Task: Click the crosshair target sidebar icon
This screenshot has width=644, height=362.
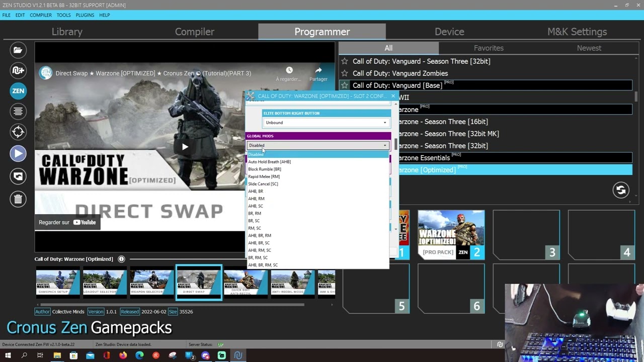Action: tap(18, 132)
